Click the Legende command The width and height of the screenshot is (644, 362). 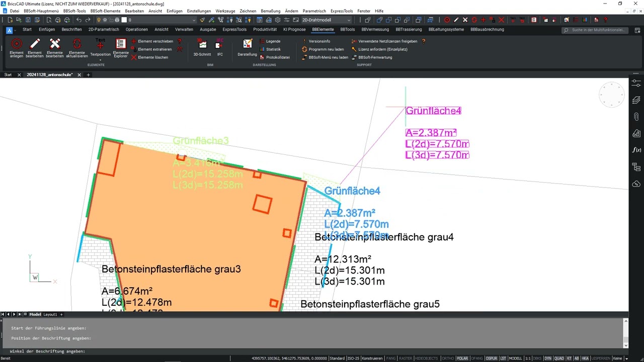point(270,41)
